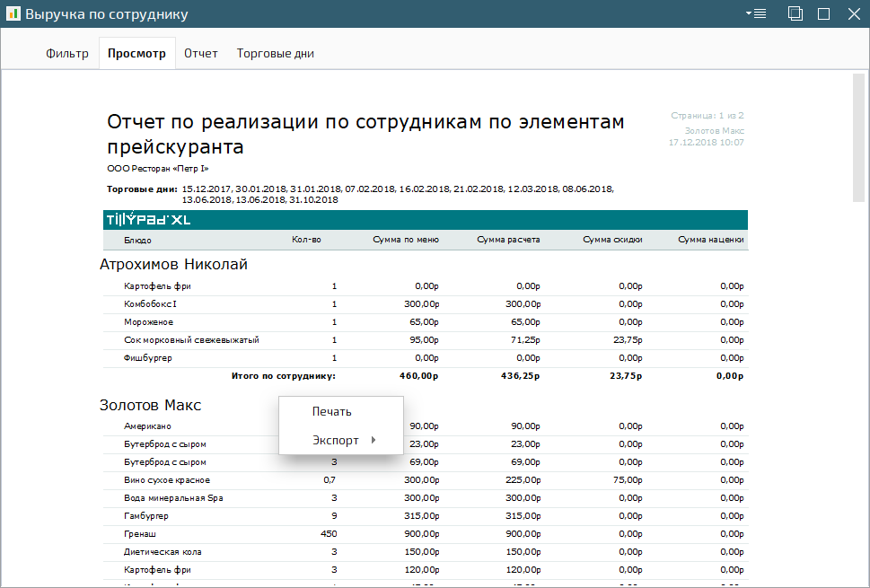Select the Просмотр tab
870x588 pixels.
pyautogui.click(x=136, y=54)
